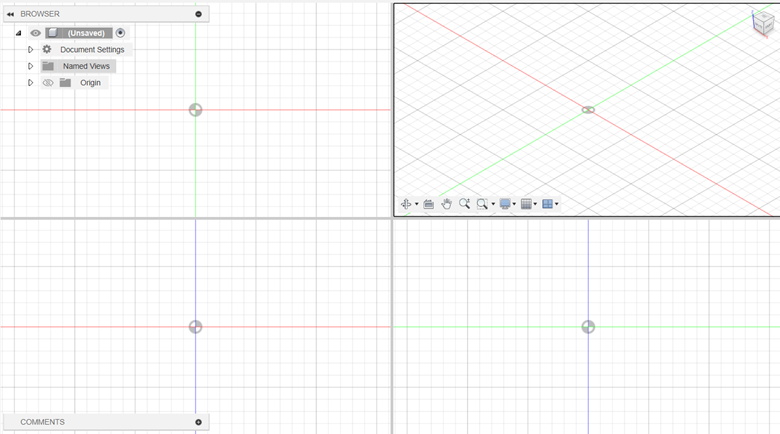Click the Document Settings gear icon
This screenshot has height=434, width=780.
(47, 49)
